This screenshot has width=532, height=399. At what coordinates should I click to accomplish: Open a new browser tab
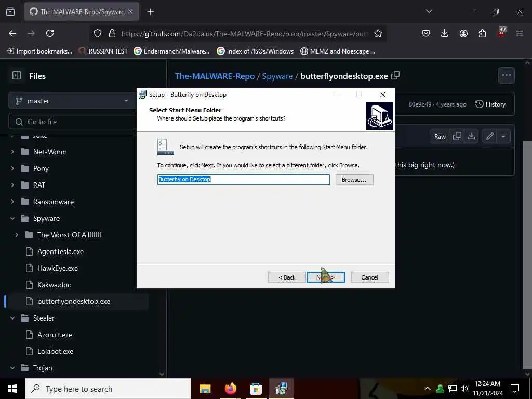click(150, 12)
